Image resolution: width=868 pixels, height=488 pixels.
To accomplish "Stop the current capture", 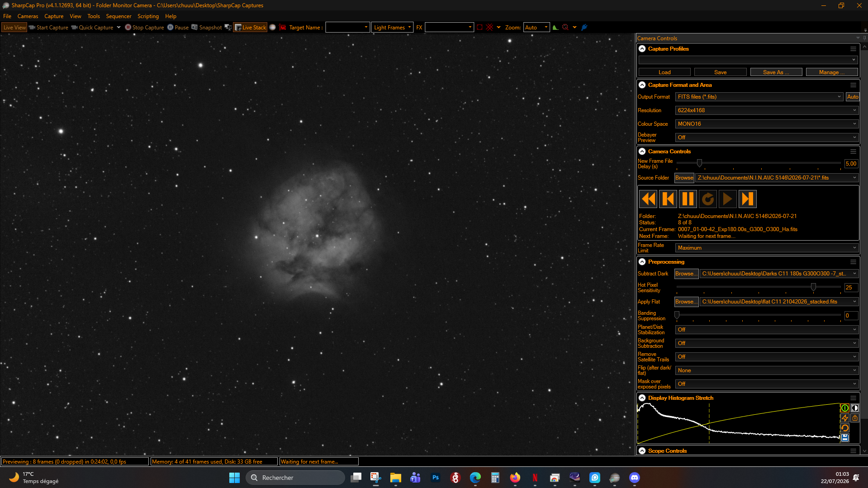I will (x=144, y=28).
